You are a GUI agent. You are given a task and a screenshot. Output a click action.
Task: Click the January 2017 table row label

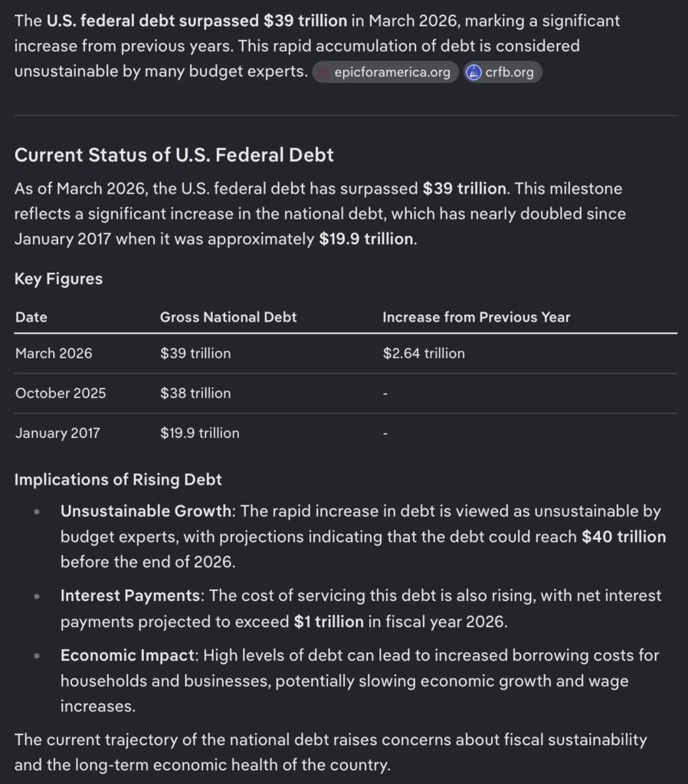click(57, 433)
